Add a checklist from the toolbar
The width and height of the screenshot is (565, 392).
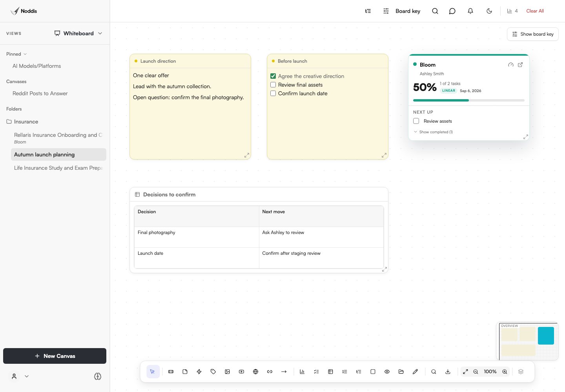coord(316,372)
